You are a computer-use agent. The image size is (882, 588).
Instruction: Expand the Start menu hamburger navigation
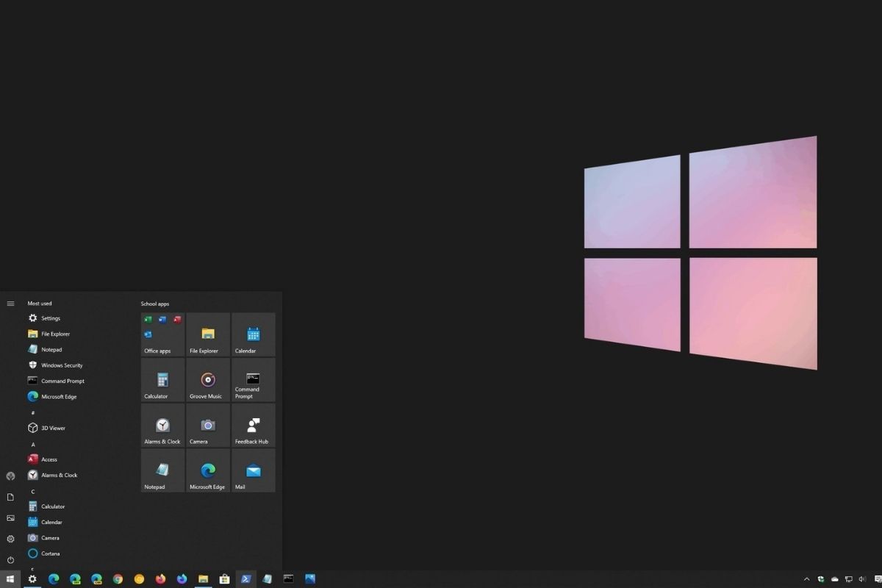point(10,304)
